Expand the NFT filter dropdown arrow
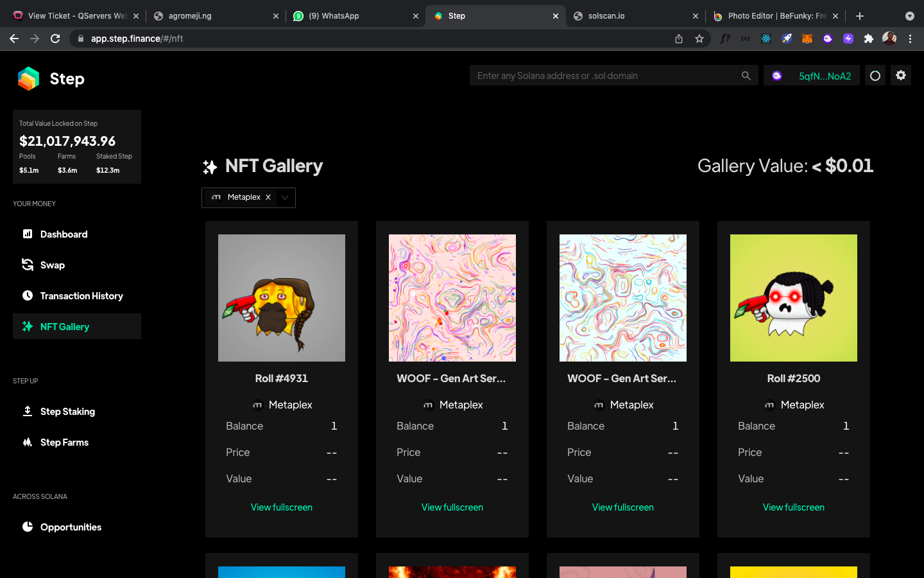 286,198
